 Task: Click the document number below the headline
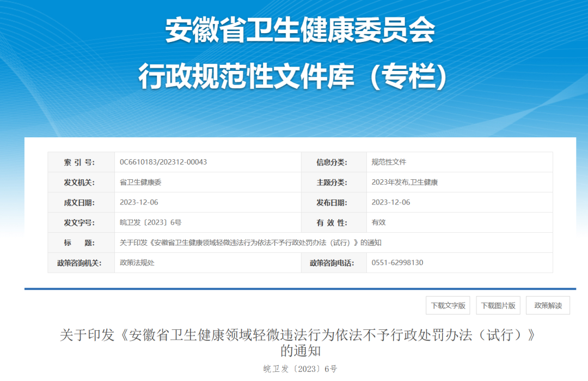tap(300, 369)
